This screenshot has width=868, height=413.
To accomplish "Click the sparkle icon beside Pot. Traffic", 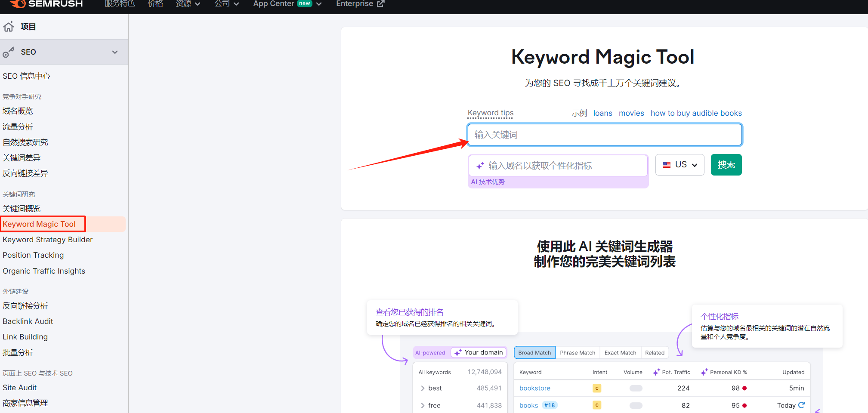I will tap(656, 372).
